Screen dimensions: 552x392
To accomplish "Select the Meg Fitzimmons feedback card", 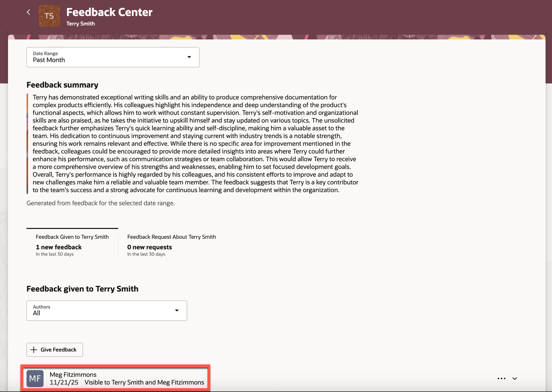I will pos(116,378).
